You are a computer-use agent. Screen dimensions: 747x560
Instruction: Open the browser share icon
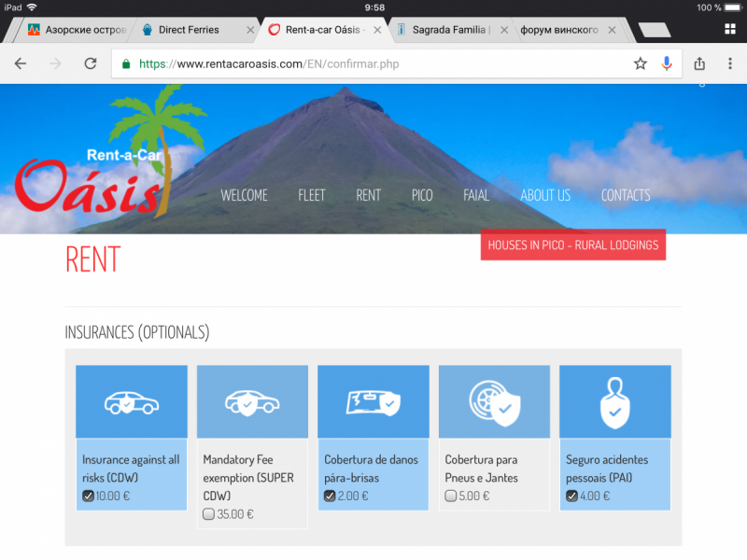point(699,63)
